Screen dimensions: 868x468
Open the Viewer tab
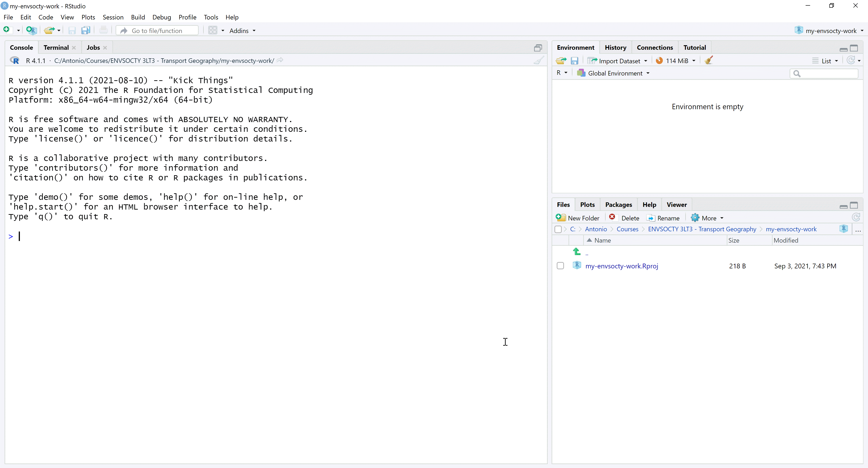(x=676, y=205)
